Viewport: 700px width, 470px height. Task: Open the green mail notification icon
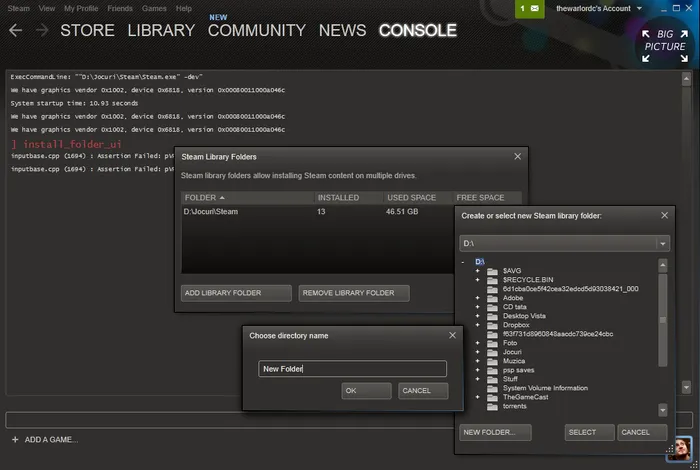529,8
